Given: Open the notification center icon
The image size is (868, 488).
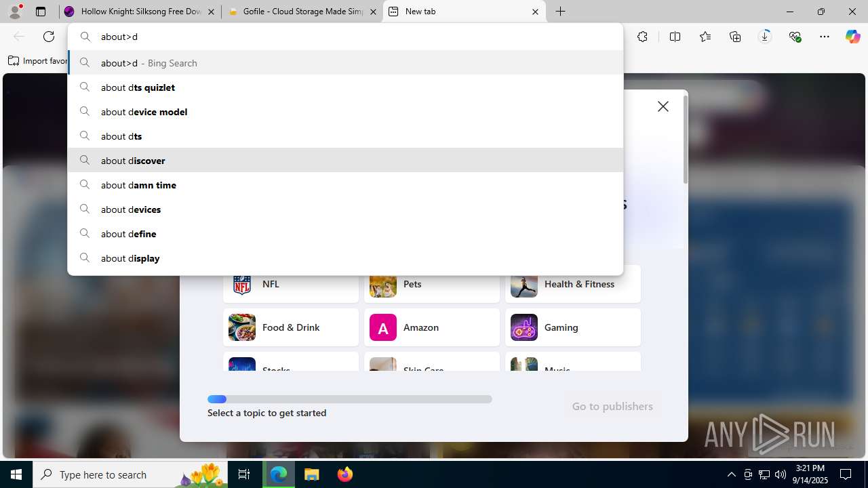Looking at the screenshot, I should pos(846,474).
